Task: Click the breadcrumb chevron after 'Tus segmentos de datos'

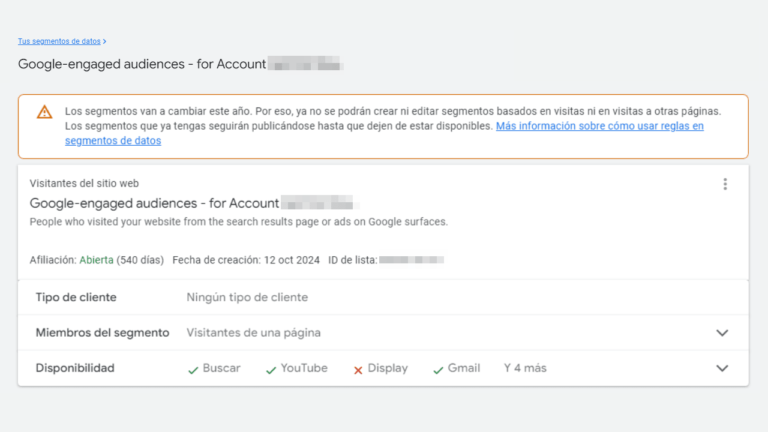Action: pyautogui.click(x=104, y=42)
